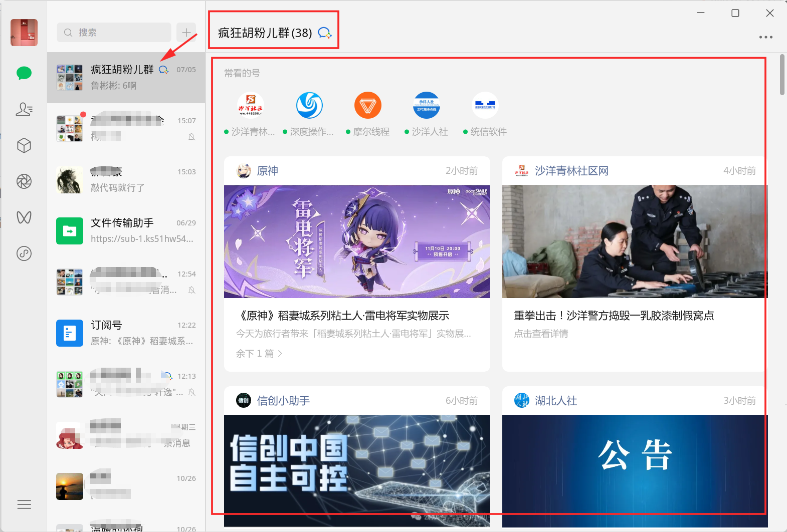Open the muted chat timestamped 12:54
Viewport: 787px width, 532px height.
[126, 282]
